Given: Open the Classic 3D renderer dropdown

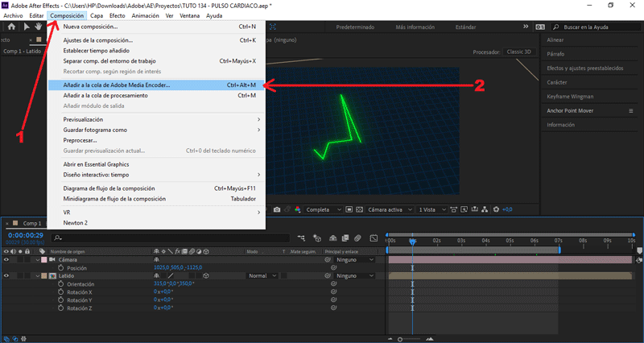Looking at the screenshot, I should [520, 52].
